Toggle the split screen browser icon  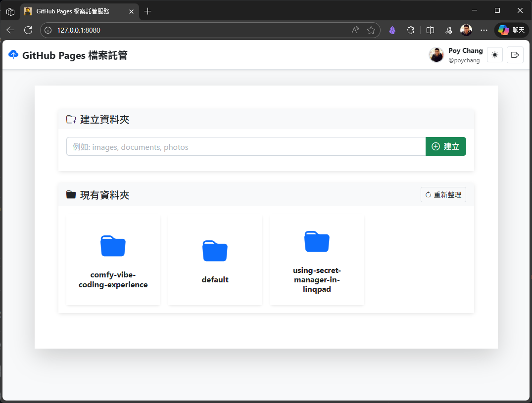(x=431, y=30)
